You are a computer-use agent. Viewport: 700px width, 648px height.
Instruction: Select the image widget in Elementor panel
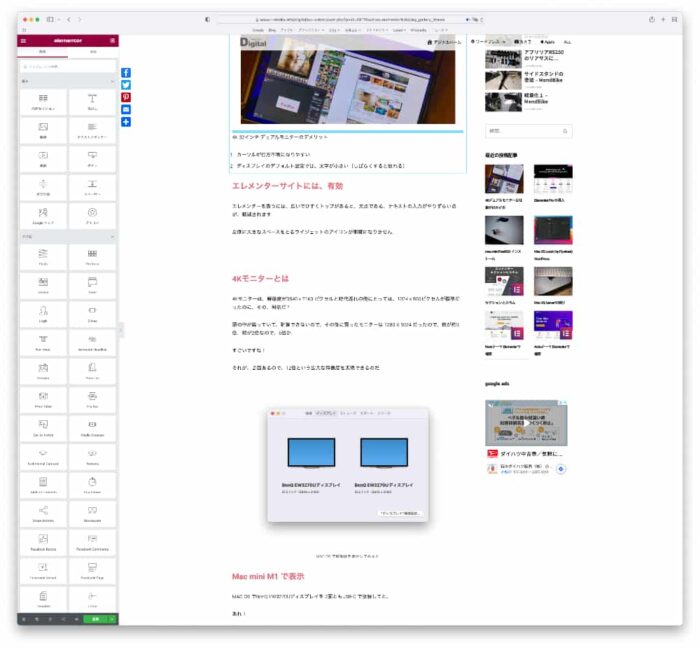pos(43,131)
